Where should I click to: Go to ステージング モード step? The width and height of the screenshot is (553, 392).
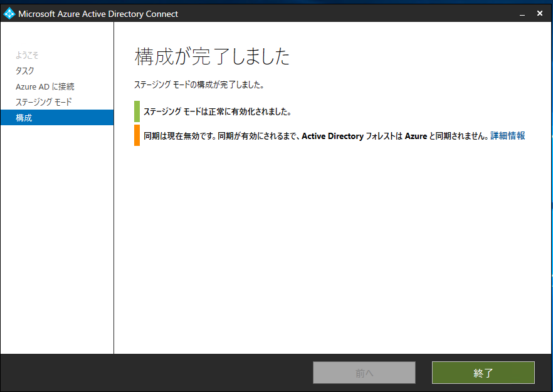pyautogui.click(x=44, y=102)
